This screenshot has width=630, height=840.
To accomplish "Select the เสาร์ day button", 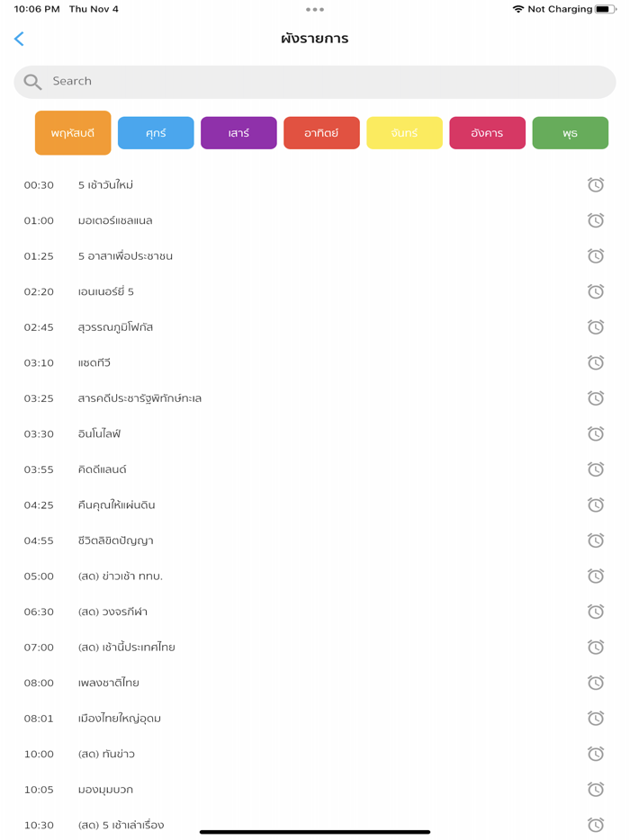I will click(x=238, y=131).
